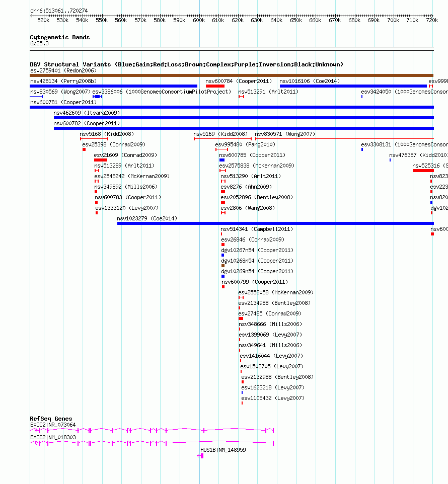Click nsv600799 (Cooper2011) label
Viewport: 448px width, 484px height.
point(255,282)
